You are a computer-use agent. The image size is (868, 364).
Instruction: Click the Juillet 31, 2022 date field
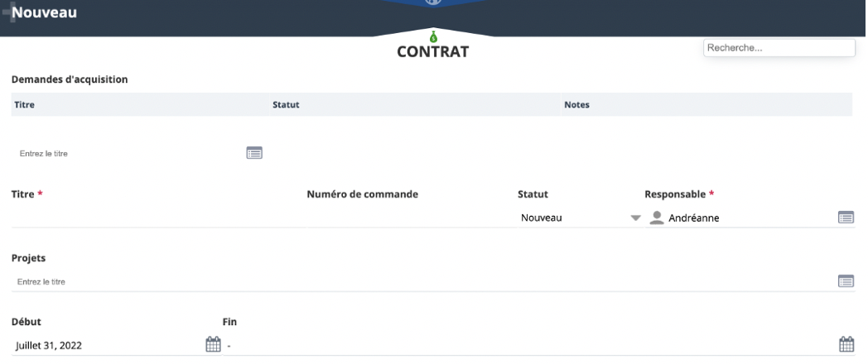108,345
